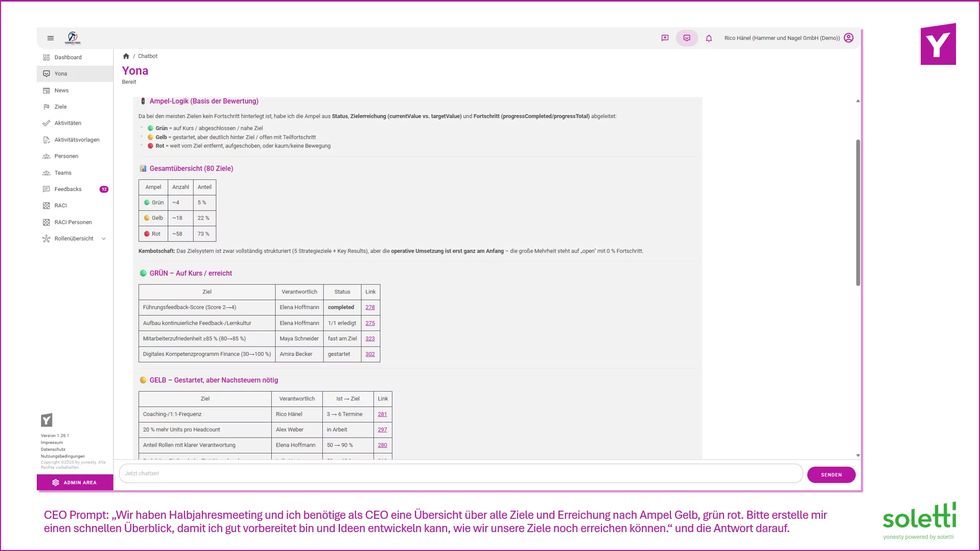Open the hamburger menu icon

pos(51,38)
